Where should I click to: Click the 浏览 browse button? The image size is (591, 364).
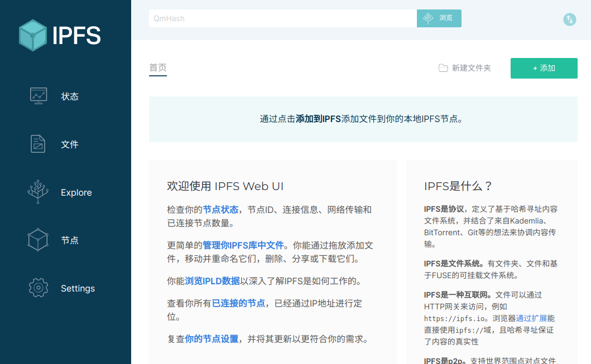tap(439, 18)
